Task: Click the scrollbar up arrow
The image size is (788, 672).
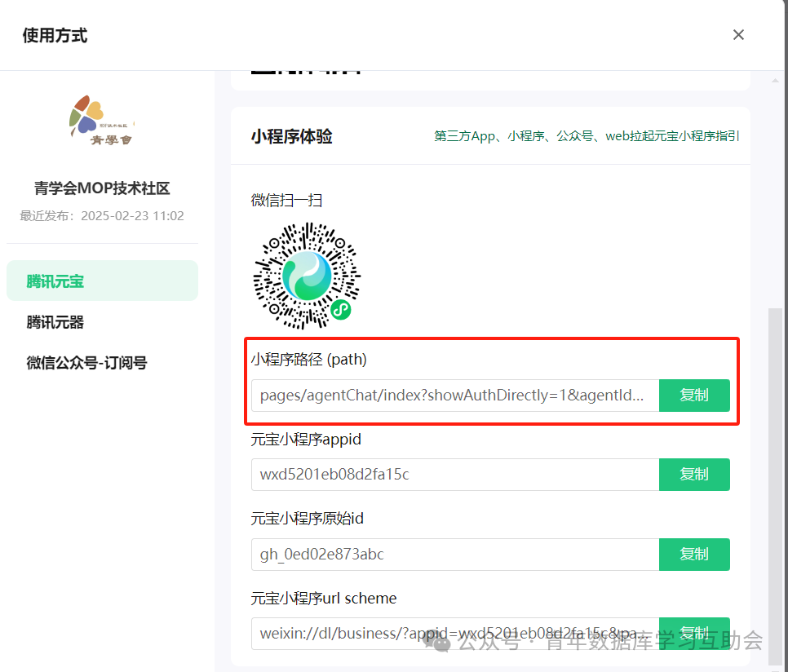Action: [x=775, y=81]
